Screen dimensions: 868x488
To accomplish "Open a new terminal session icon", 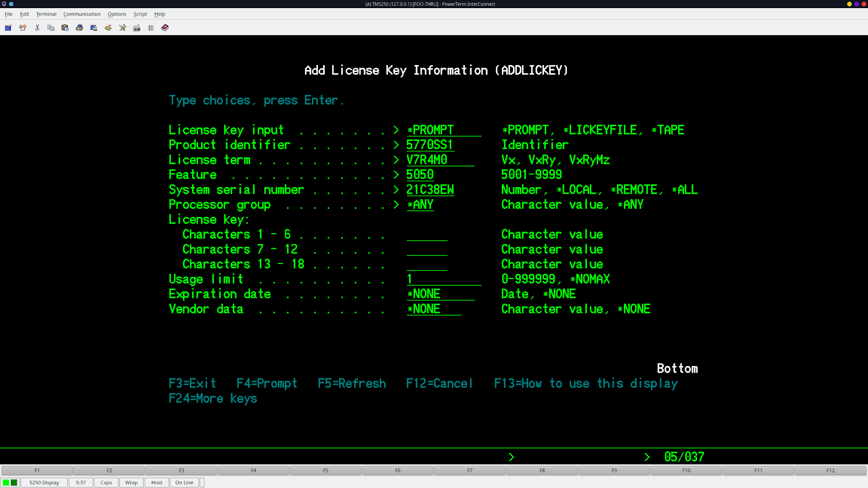I will pyautogui.click(x=8, y=28).
